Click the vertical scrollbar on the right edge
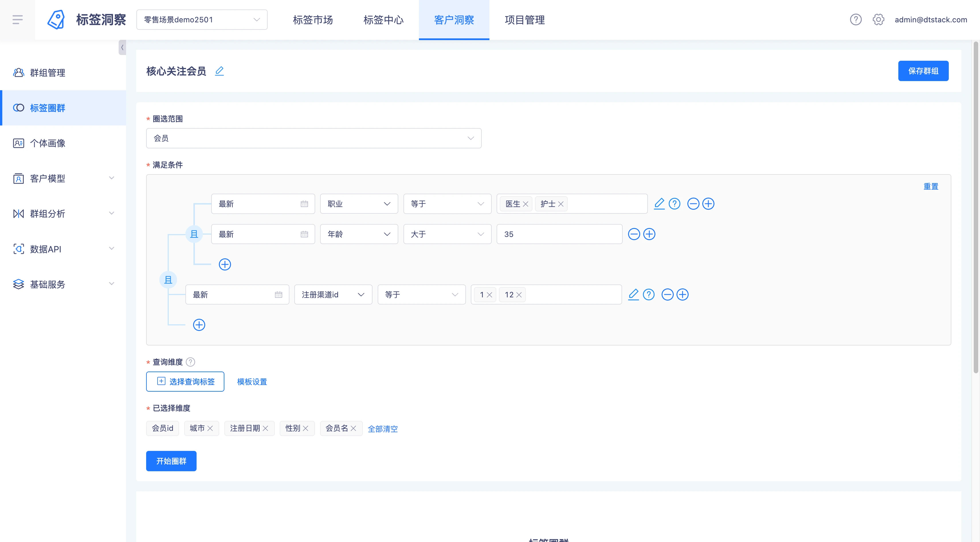The height and width of the screenshot is (542, 980). pos(975,207)
